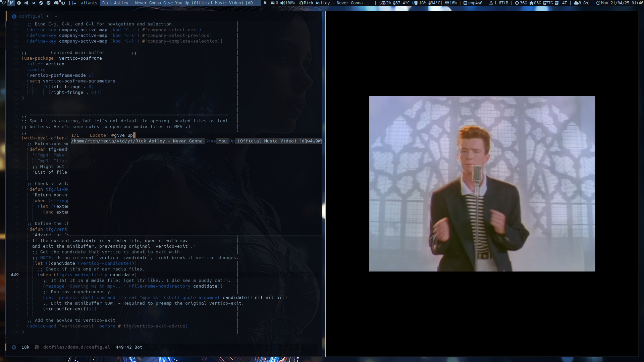Image resolution: width=644 pixels, height=362 pixels.
Task: Click the evil state indicator in modeline
Action: [x=14, y=347]
